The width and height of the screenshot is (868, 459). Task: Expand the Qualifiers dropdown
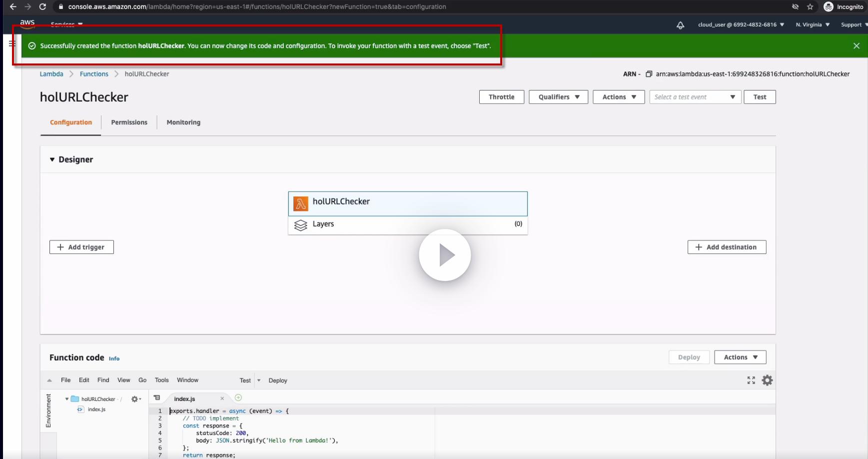[559, 97]
